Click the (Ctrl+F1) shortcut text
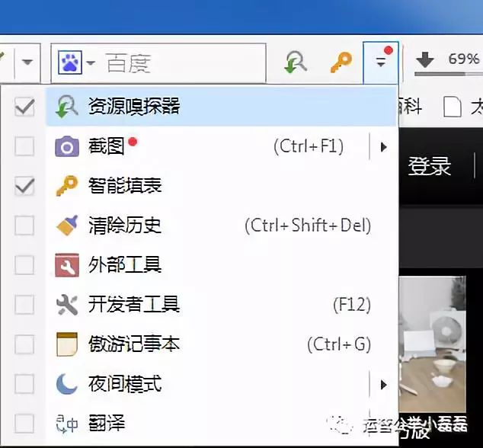Viewport: 483px width, 448px height. tap(309, 146)
